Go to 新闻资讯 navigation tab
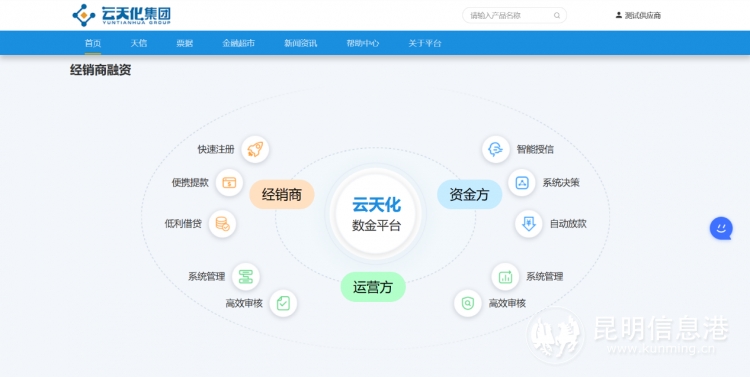This screenshot has width=750, height=377. (300, 43)
